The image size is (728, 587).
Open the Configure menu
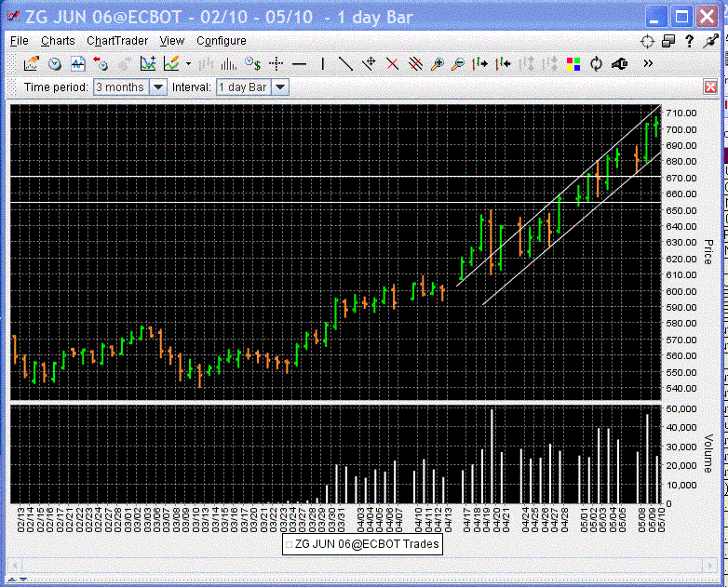[222, 41]
